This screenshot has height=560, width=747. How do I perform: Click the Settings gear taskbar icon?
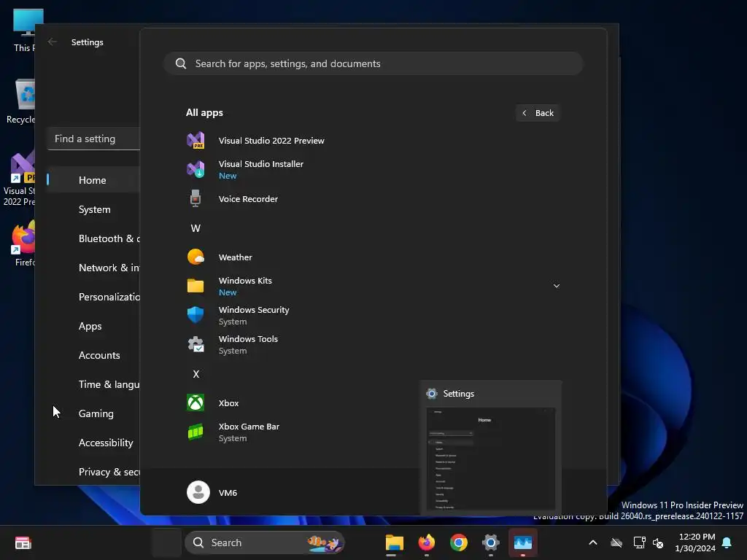490,542
